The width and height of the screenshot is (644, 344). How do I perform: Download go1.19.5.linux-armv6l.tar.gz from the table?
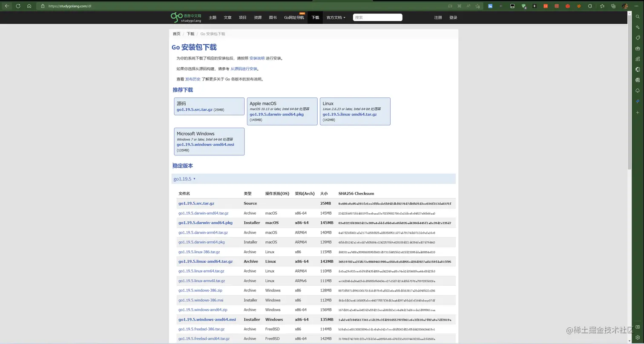202,281
